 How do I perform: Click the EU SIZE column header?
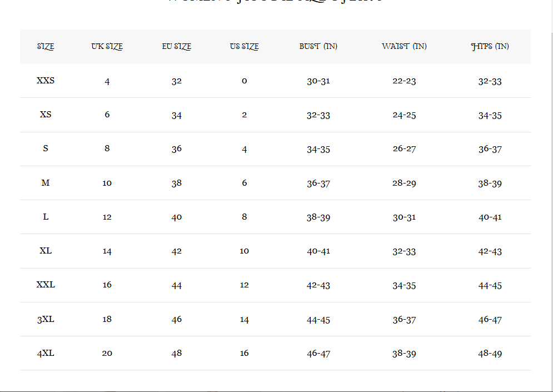coord(176,47)
